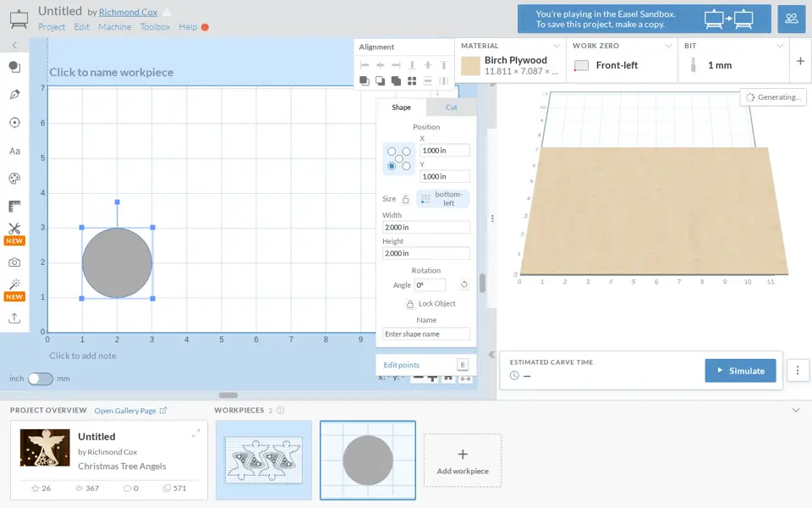The height and width of the screenshot is (508, 812).
Task: Toggle the size aspect ratio lock
Action: [405, 199]
